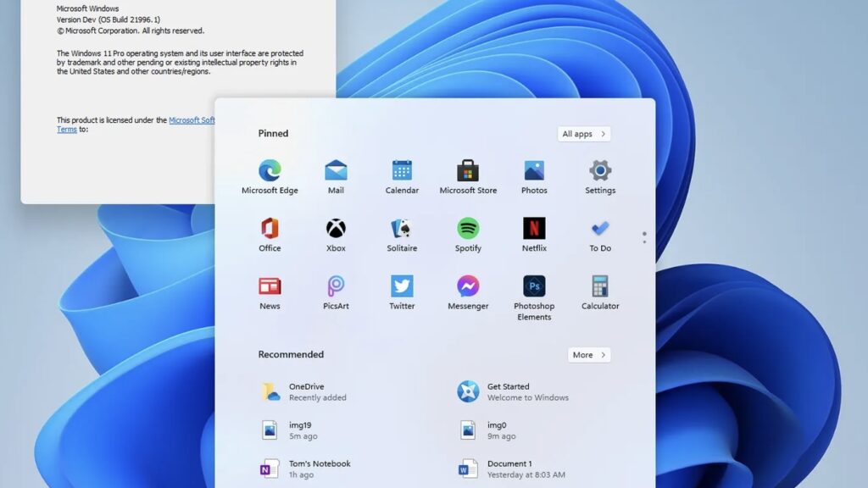Open the Calendar app
Viewport: 868px width, 488px height.
click(x=401, y=172)
